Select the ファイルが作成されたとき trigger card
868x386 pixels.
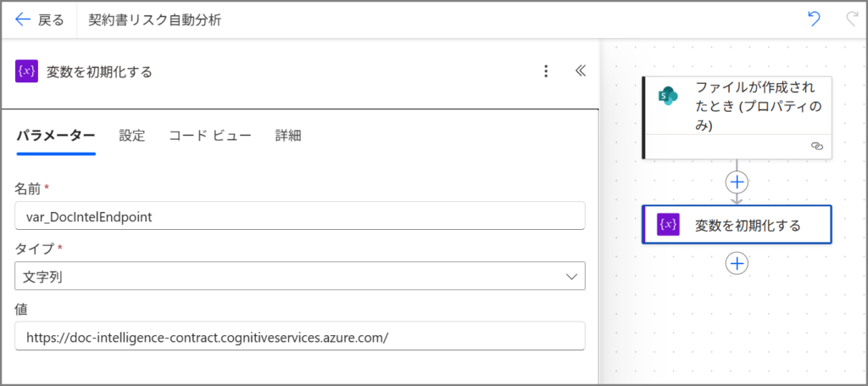[746, 106]
